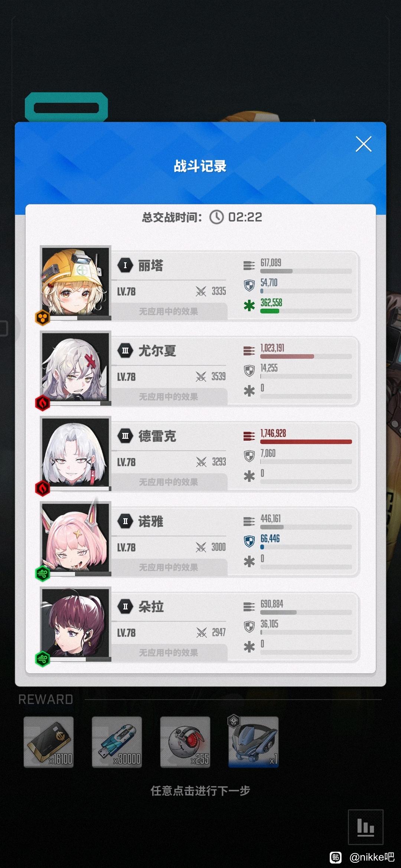
Task: Open the statistics bar chart icon
Action: point(366,827)
